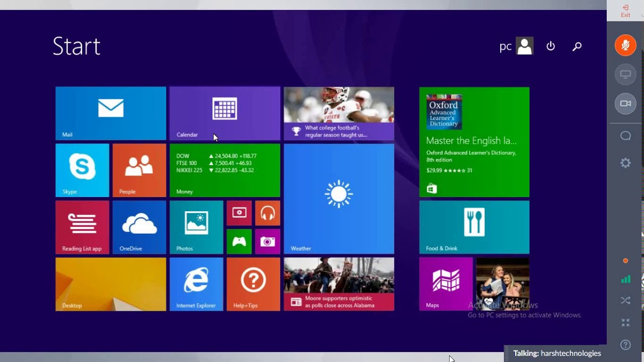Open the Mail tile

coord(111,113)
